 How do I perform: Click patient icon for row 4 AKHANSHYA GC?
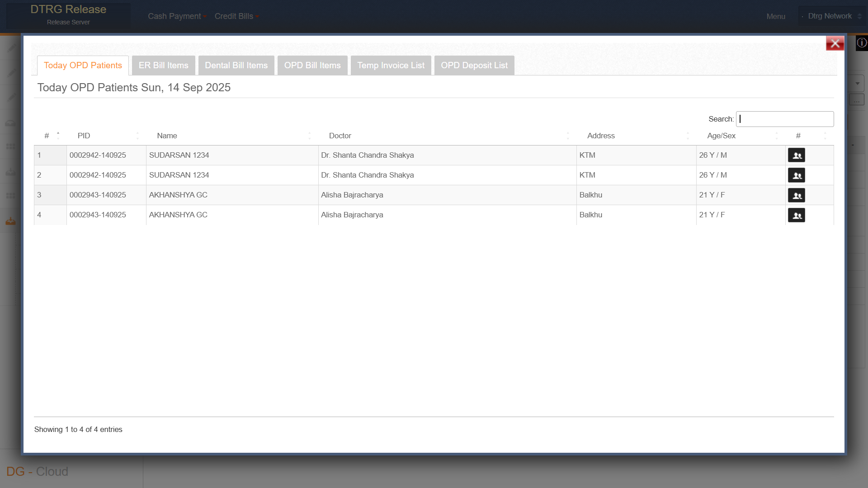(x=796, y=215)
